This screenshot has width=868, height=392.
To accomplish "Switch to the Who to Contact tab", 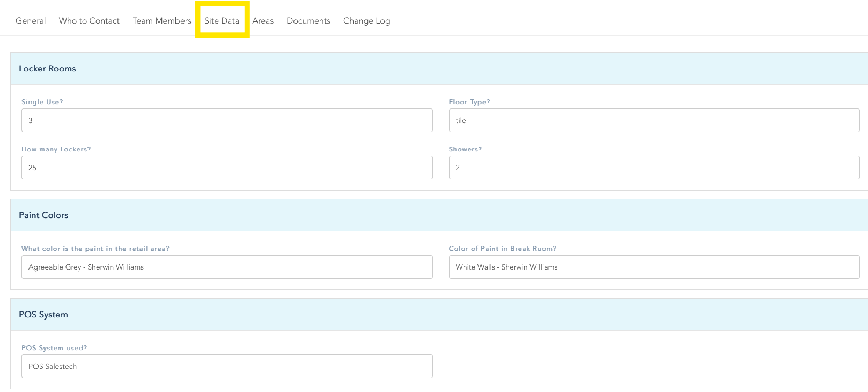I will [x=89, y=21].
